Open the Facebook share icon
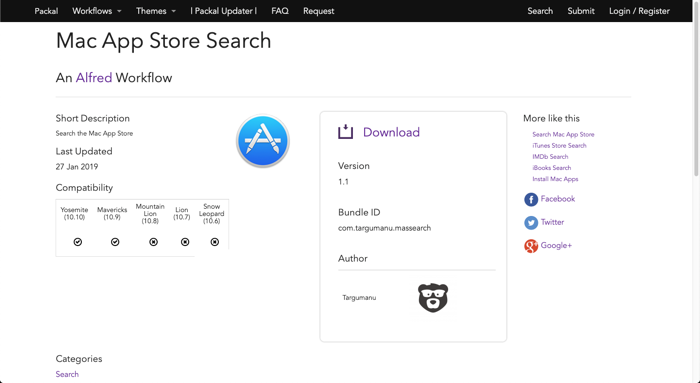 531,200
